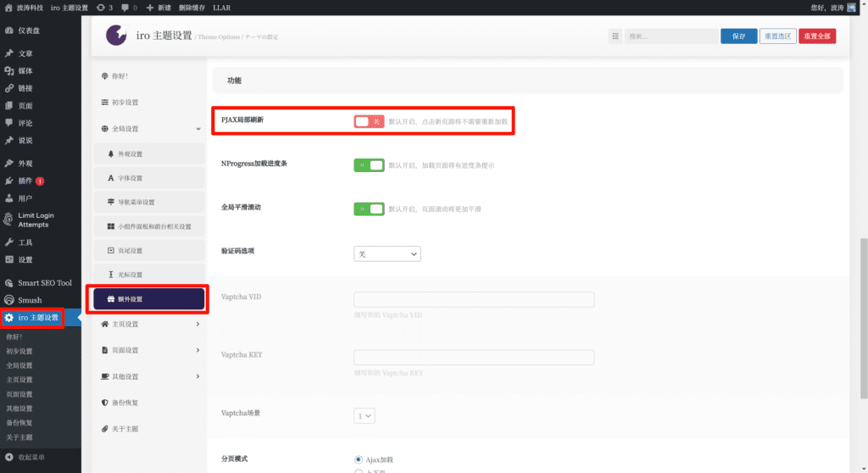Viewport: 868px width, 473px height.
Task: Expand the 主页设置 section chevron
Action: pyautogui.click(x=198, y=324)
